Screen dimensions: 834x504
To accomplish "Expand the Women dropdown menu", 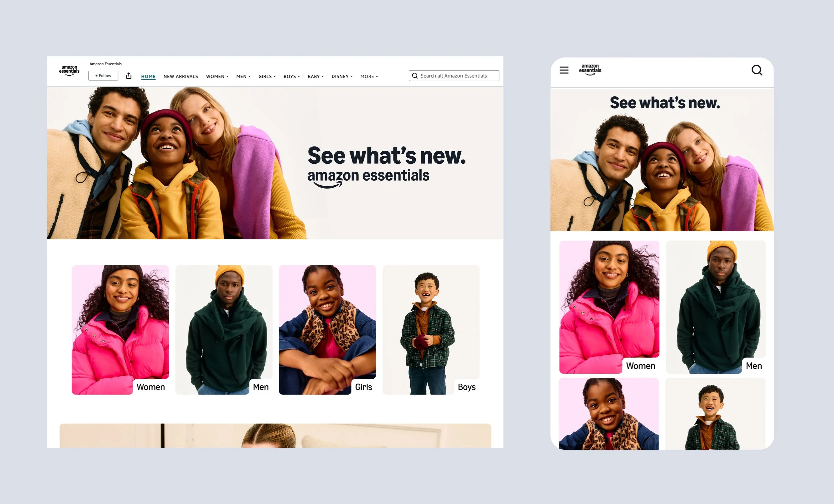I will [x=217, y=76].
